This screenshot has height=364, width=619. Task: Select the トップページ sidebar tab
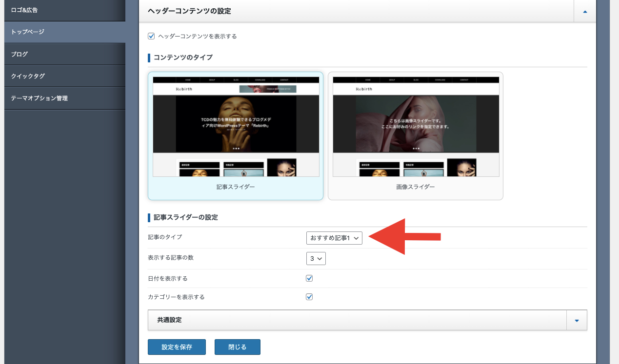point(65,32)
